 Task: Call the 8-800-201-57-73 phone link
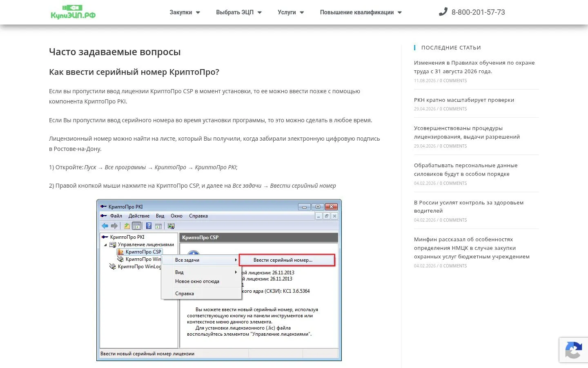point(478,12)
